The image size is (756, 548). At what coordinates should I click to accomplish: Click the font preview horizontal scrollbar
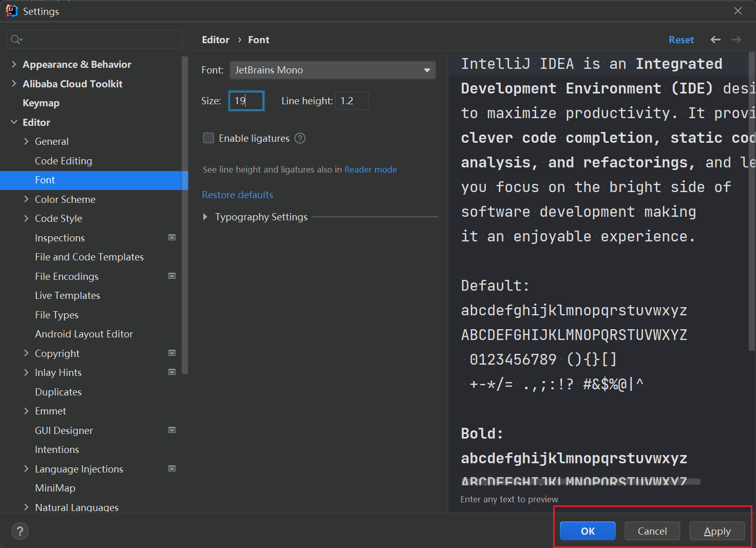pyautogui.click(x=581, y=482)
